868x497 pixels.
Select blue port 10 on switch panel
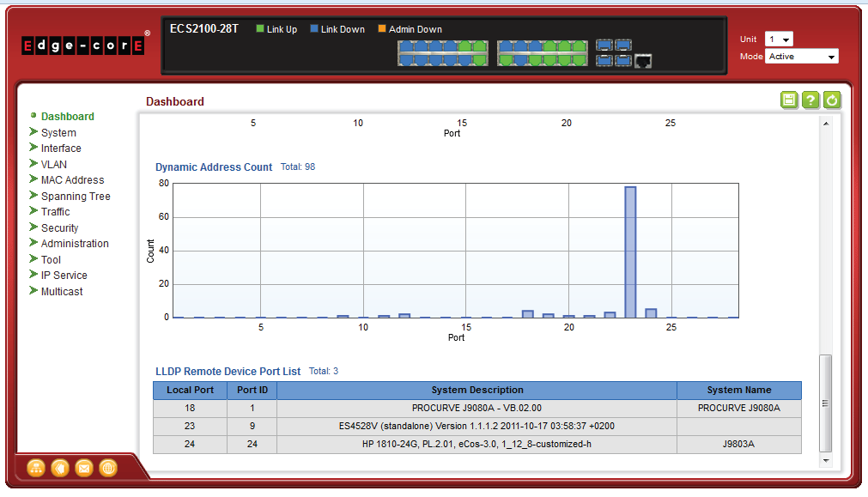[465, 60]
